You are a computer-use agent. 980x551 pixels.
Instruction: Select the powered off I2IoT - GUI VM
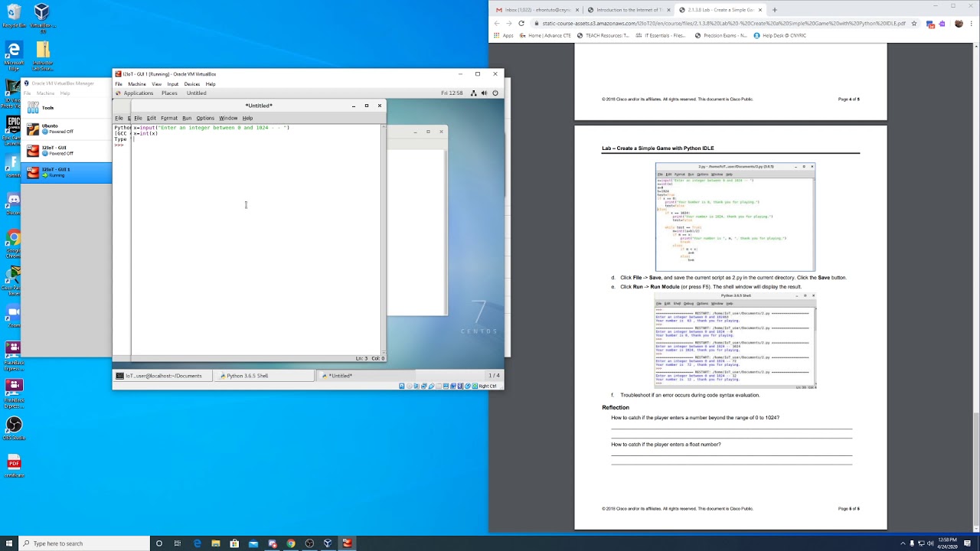tap(67, 151)
